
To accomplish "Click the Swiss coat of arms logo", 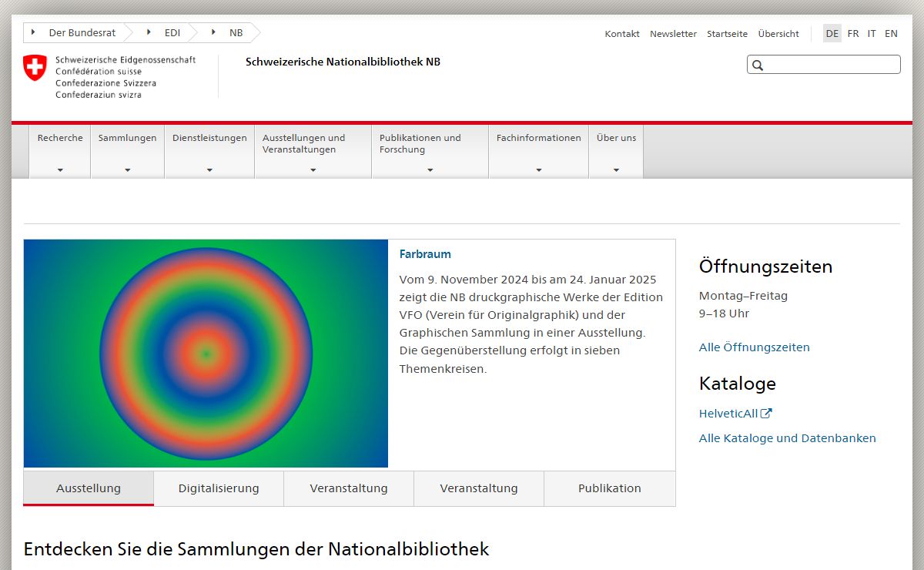I will (35, 68).
